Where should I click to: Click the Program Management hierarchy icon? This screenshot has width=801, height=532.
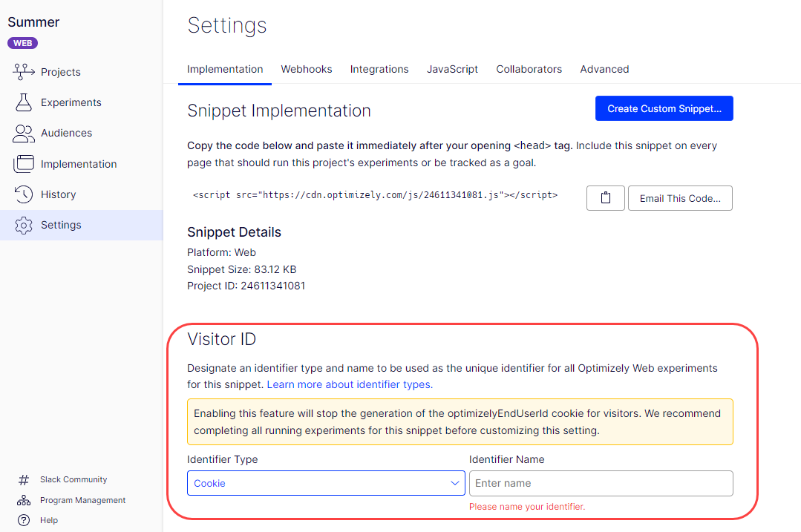[24, 500]
